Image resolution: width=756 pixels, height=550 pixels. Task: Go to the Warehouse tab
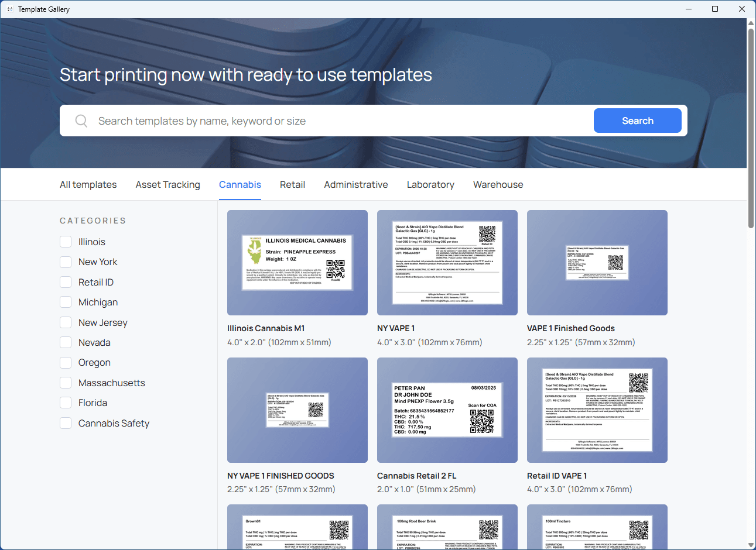pos(498,184)
